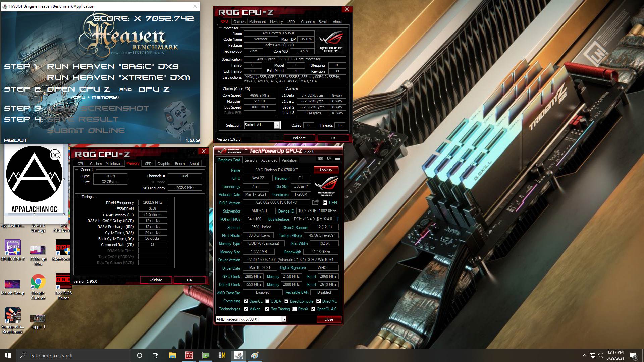Image resolution: width=644 pixels, height=362 pixels.
Task: Click the taskbar clock and date
Action: pos(615,355)
